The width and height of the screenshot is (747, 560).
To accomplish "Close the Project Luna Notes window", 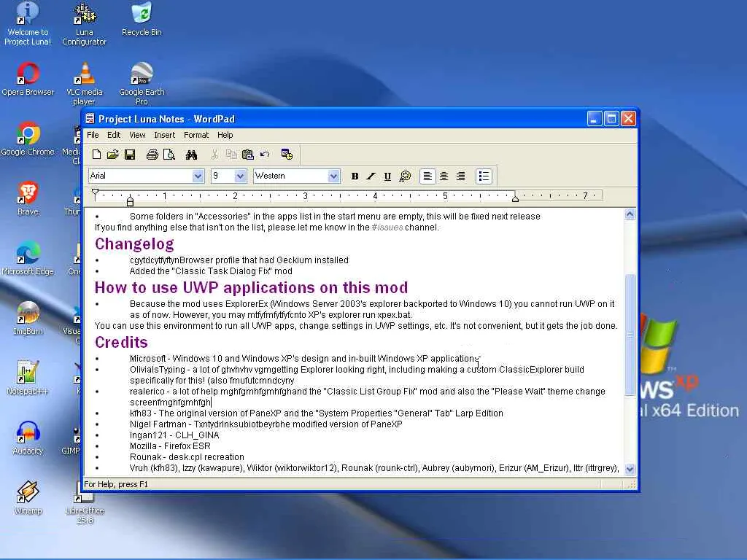I will click(x=628, y=119).
